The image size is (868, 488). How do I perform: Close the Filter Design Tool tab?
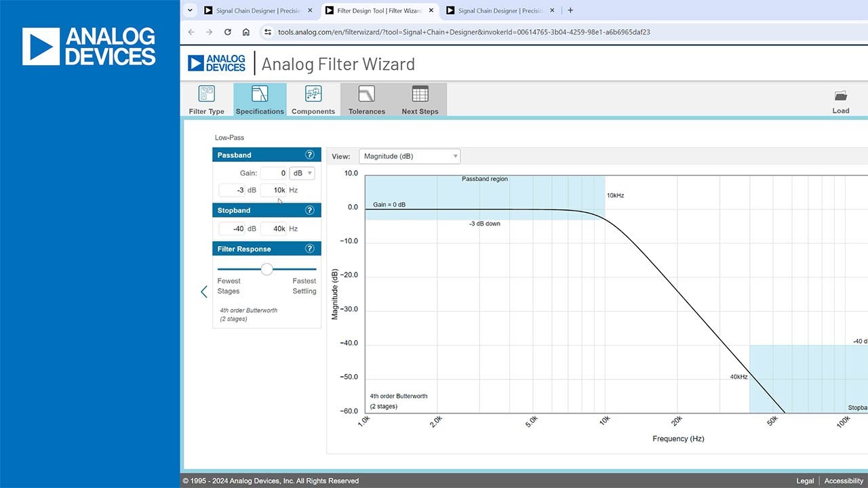(x=431, y=10)
